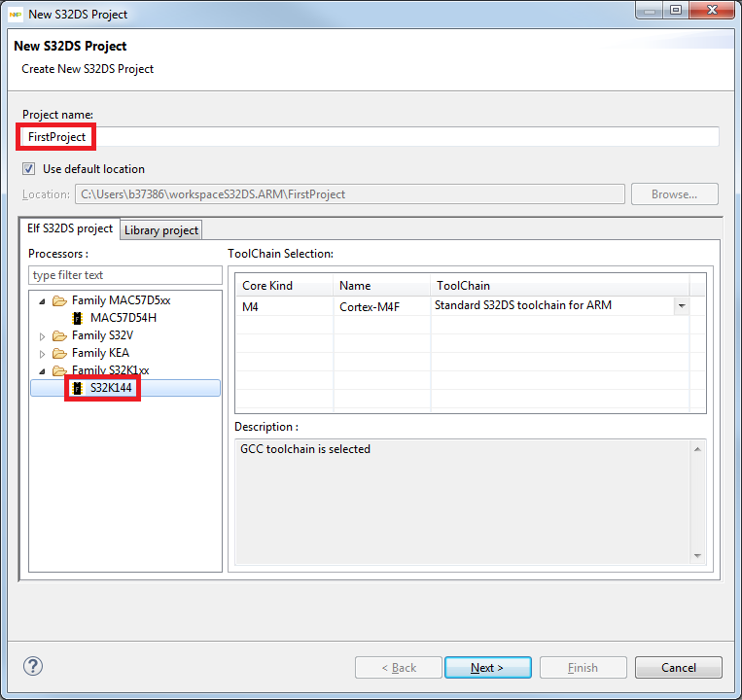Click the disabled Back button
Screen dimensions: 742x700
pos(399,667)
